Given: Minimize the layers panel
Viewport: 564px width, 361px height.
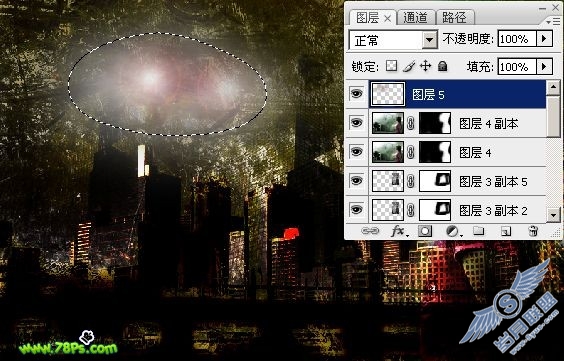Looking at the screenshot, I should [542, 8].
